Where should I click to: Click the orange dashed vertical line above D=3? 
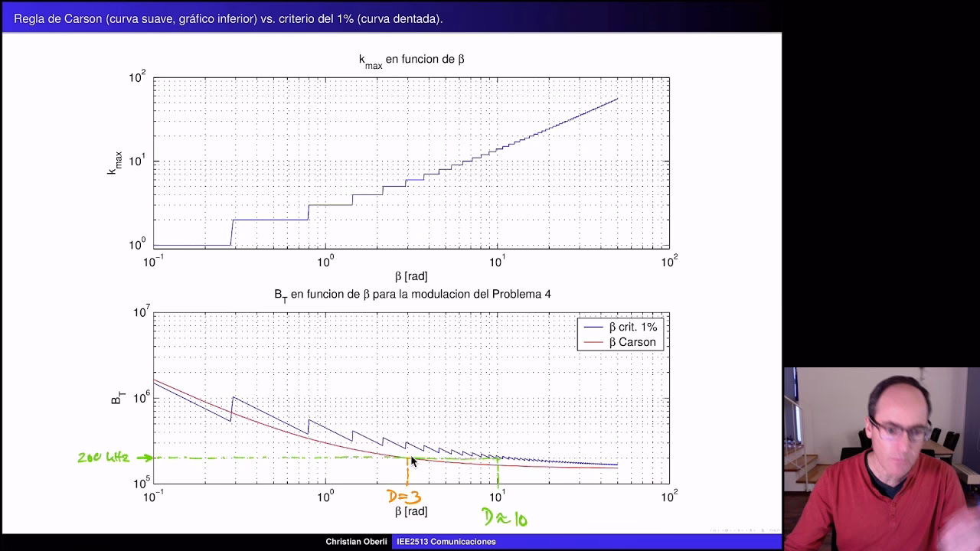pos(407,474)
